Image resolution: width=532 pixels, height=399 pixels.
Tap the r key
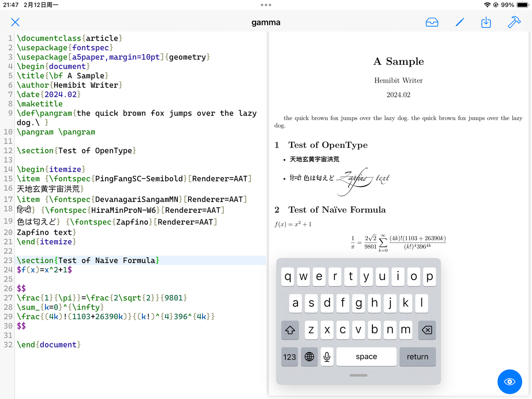click(x=335, y=276)
